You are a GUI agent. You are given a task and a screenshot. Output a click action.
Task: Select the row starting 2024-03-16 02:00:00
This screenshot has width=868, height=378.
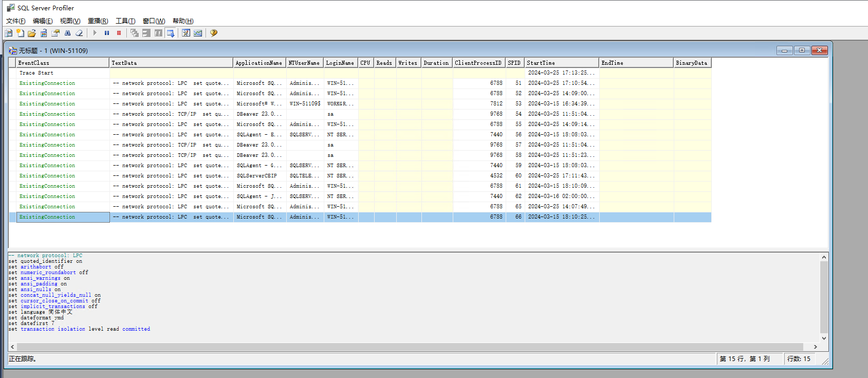[x=360, y=196]
